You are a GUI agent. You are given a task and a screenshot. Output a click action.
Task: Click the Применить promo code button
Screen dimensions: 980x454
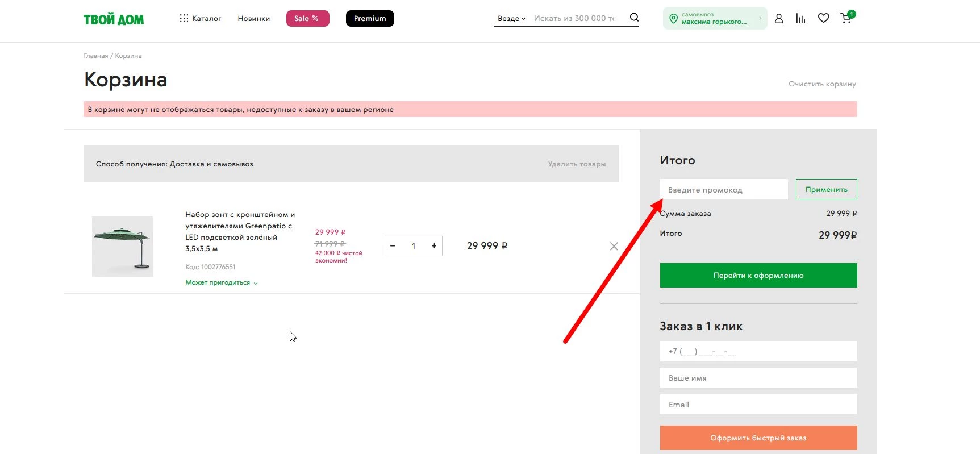(826, 190)
